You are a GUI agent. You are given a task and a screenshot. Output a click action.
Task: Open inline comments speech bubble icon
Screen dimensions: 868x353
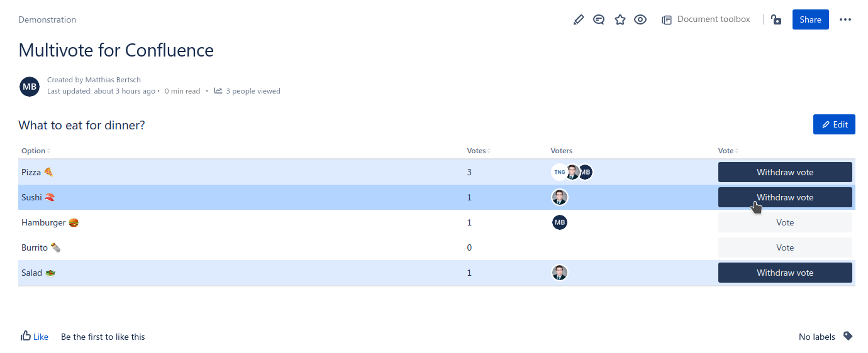coord(599,19)
